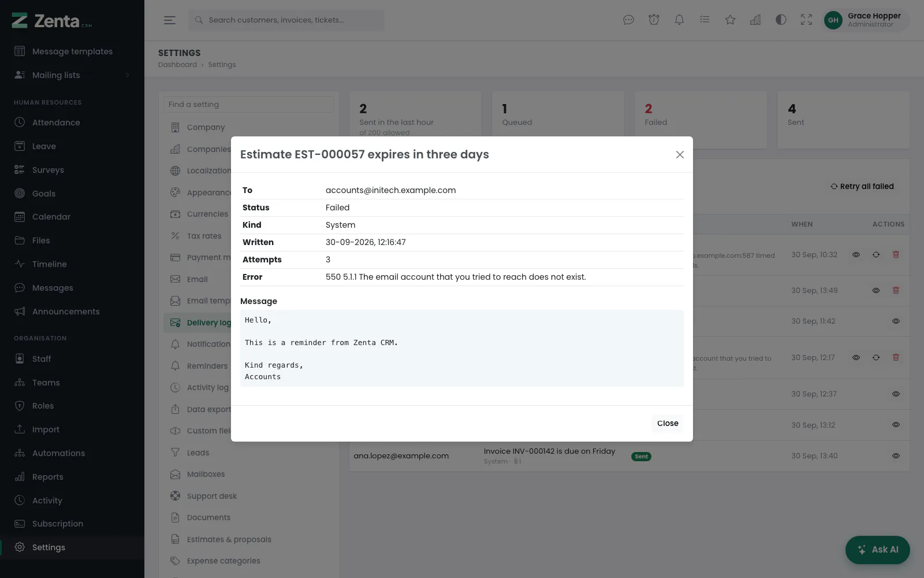Retry the 30 Sep, 10:32 delivery
Screen dimensions: 924x578
click(876, 255)
